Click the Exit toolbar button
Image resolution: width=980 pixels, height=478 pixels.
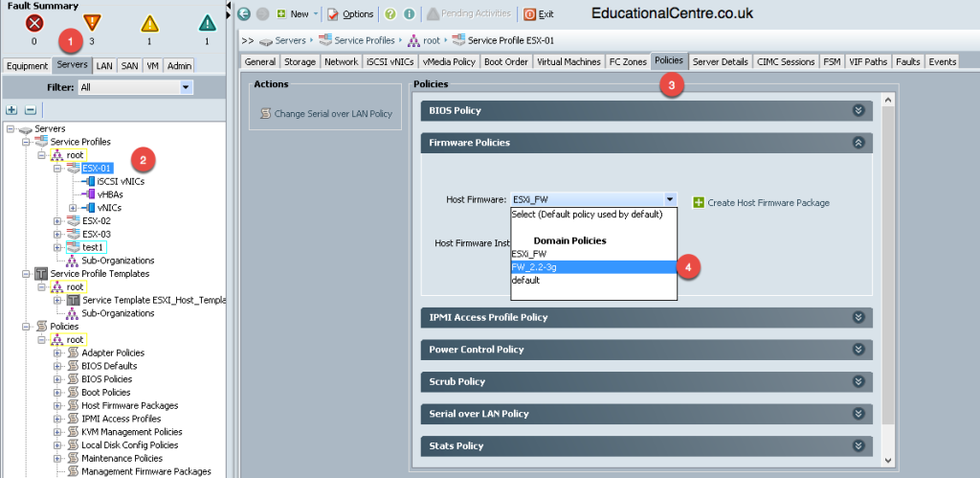click(539, 13)
